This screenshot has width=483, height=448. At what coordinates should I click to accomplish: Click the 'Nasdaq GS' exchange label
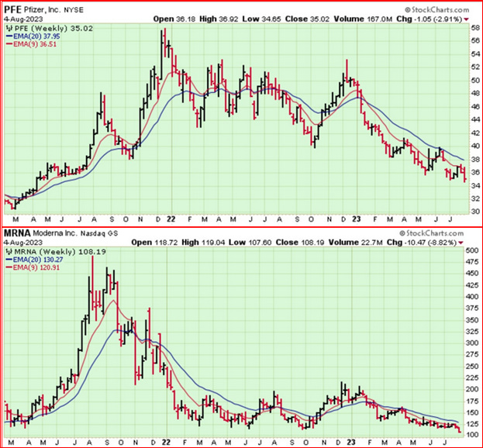click(x=99, y=234)
